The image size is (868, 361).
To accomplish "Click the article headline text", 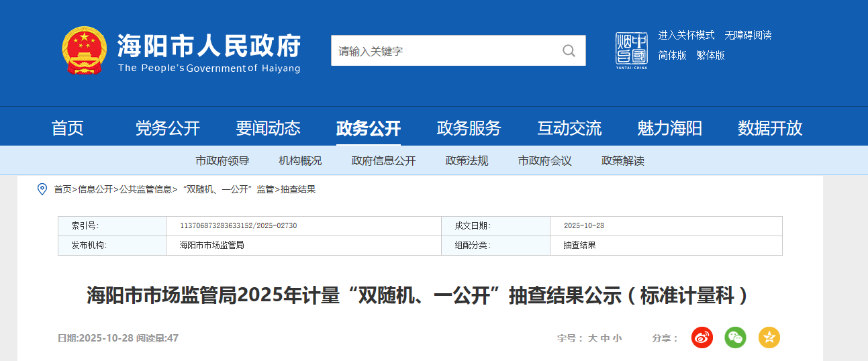I will pyautogui.click(x=418, y=295).
